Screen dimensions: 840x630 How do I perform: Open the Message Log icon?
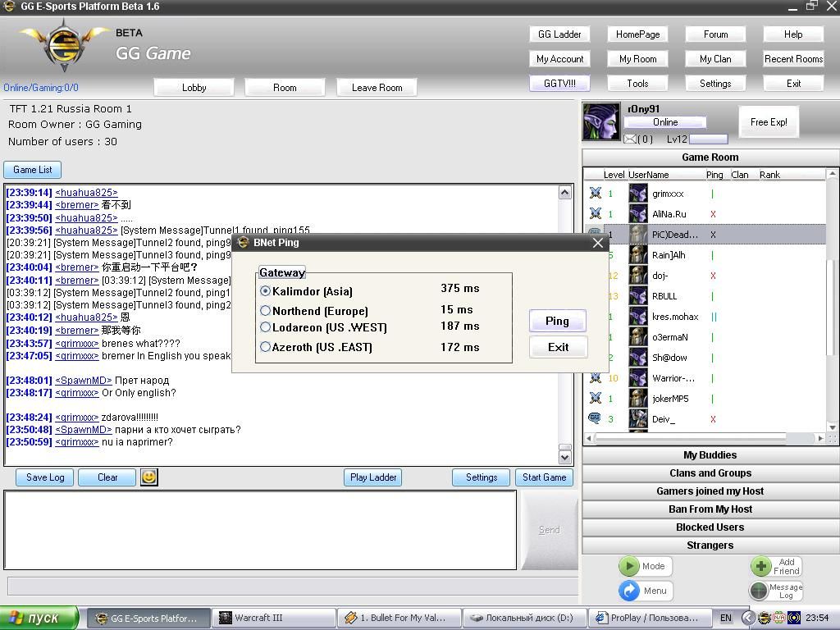click(x=759, y=591)
